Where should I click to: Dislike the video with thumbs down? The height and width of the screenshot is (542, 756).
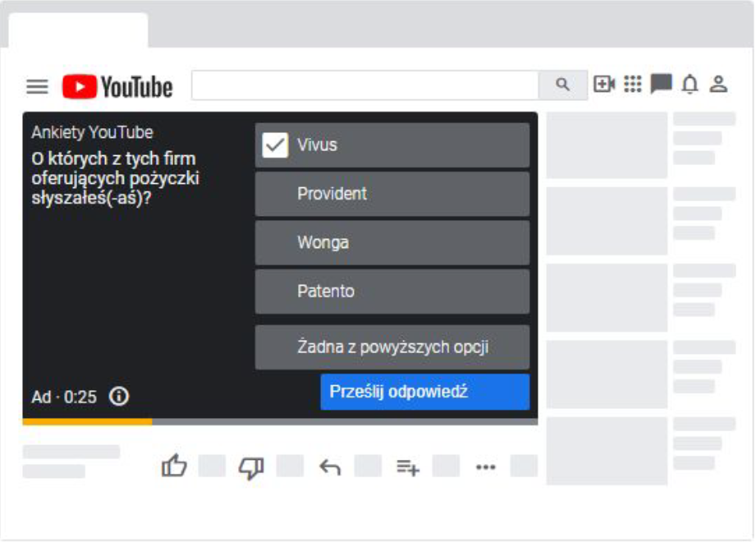[x=252, y=467]
